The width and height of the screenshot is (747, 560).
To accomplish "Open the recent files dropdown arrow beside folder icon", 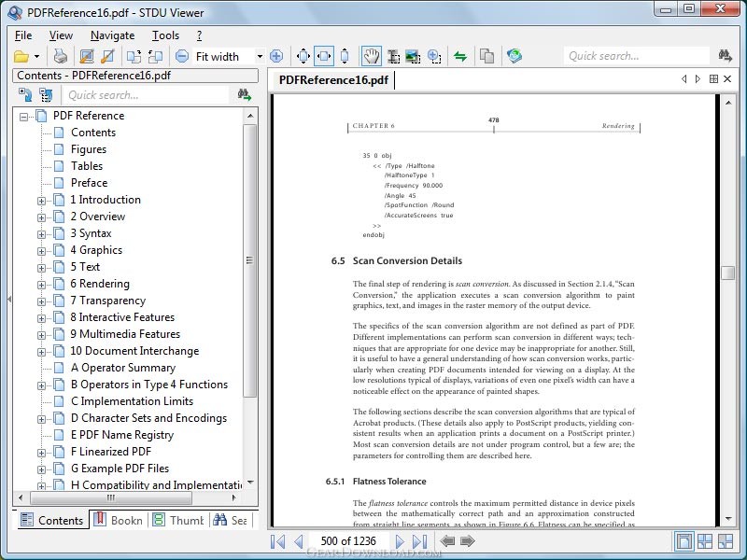I will click(36, 57).
